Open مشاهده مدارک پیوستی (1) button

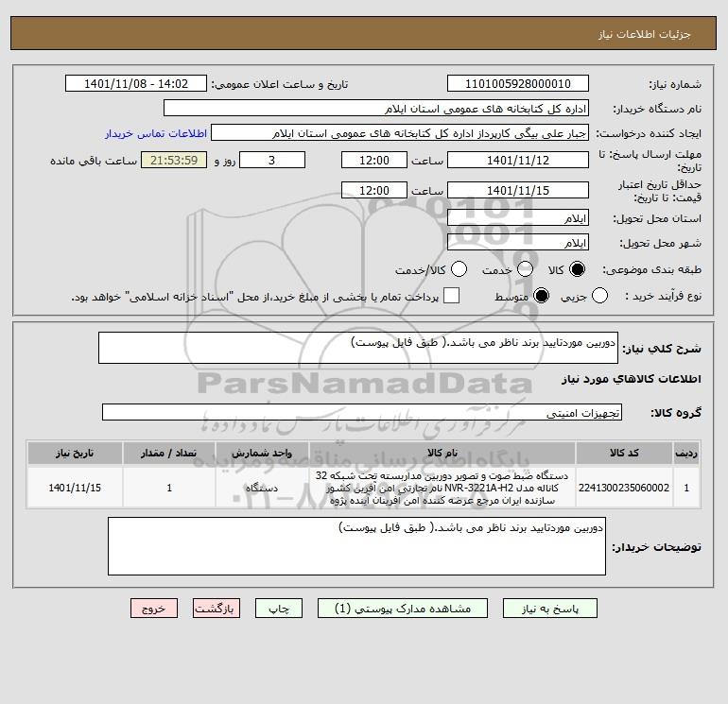[x=403, y=608]
